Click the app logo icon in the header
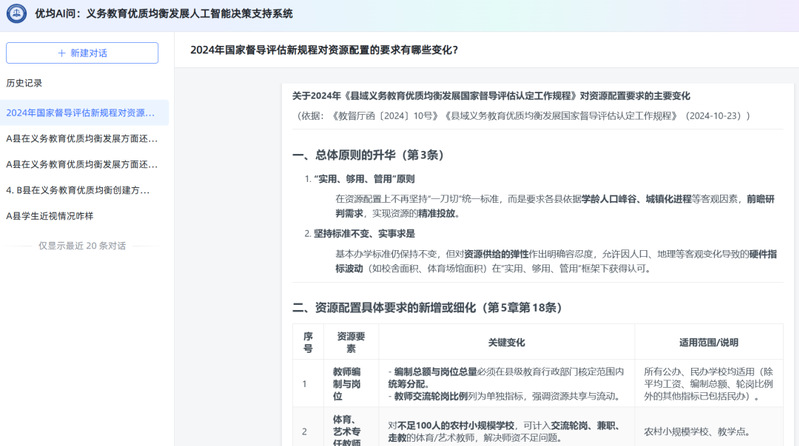The image size is (799, 446). click(x=17, y=14)
